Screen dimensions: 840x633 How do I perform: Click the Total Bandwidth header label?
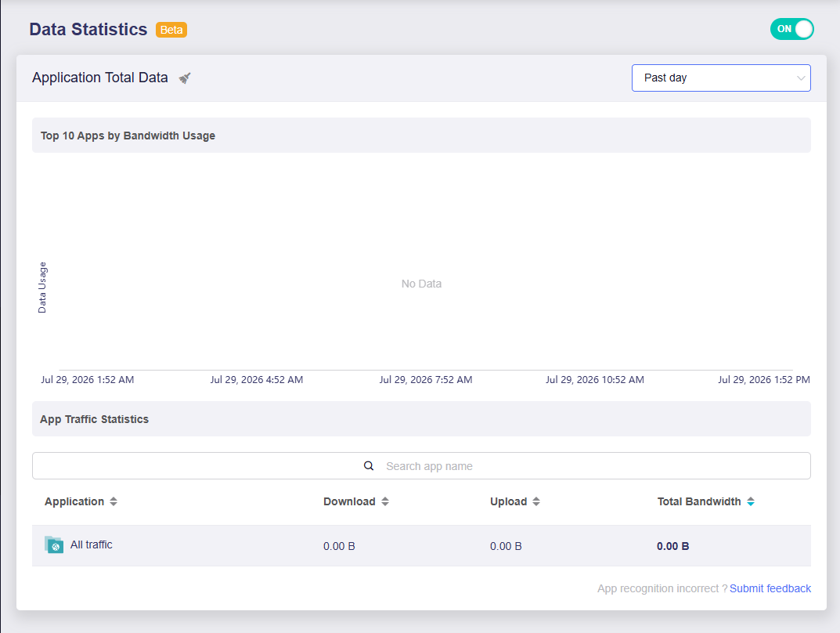[x=699, y=501]
